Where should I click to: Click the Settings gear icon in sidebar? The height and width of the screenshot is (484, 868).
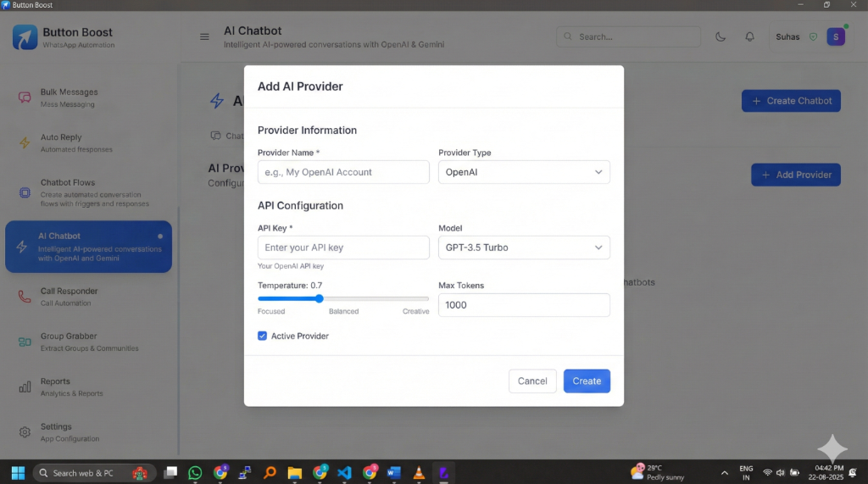pyautogui.click(x=25, y=432)
